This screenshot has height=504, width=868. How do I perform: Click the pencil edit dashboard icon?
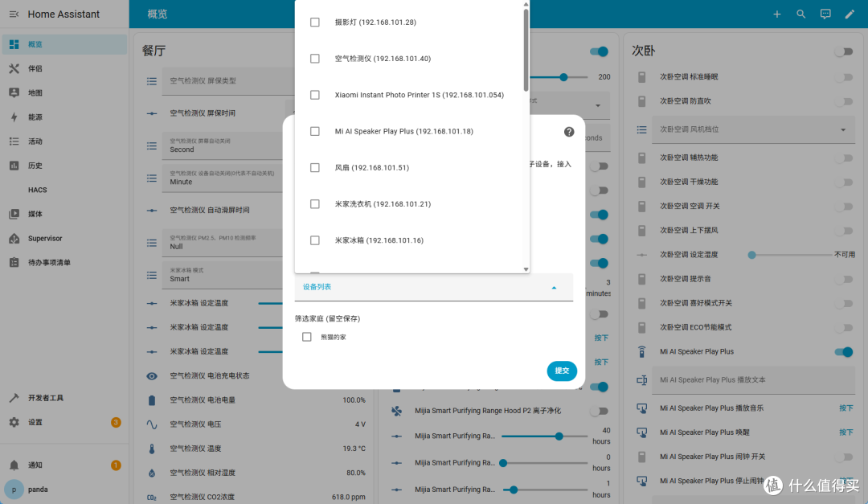click(850, 14)
